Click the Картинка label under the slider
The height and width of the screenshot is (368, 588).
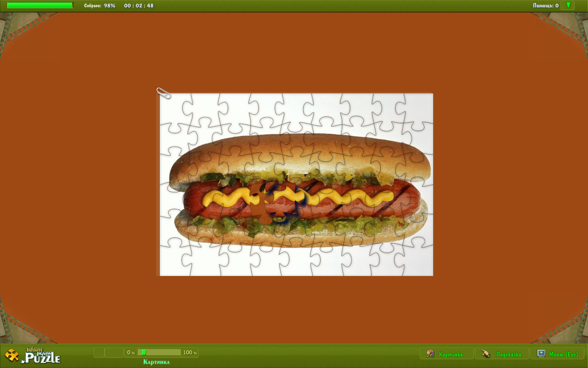point(156,362)
